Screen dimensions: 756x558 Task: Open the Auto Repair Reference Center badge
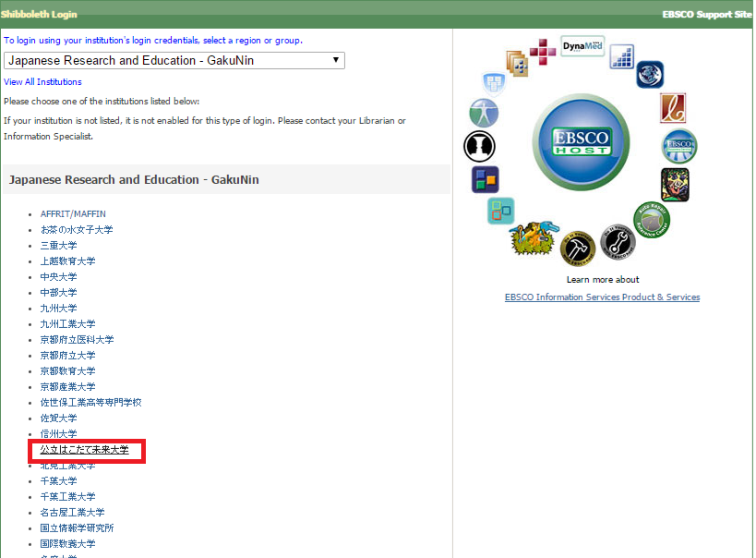coord(652,220)
